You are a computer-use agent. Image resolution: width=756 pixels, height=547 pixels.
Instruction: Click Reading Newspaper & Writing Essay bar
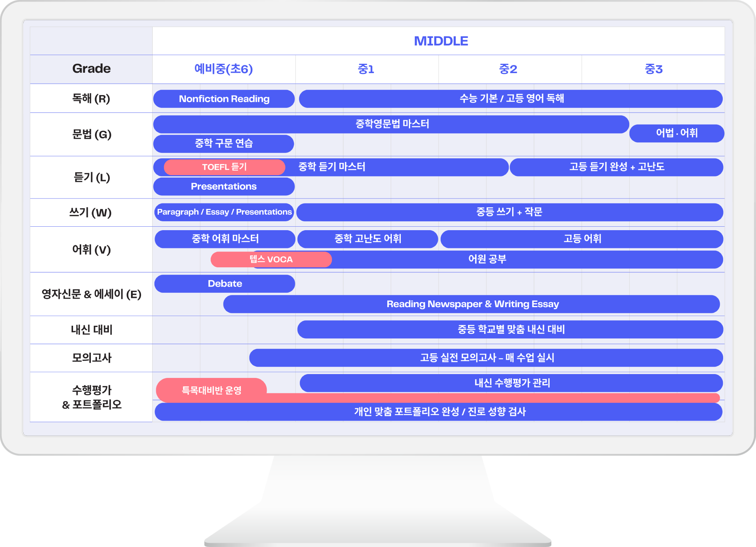(x=472, y=304)
